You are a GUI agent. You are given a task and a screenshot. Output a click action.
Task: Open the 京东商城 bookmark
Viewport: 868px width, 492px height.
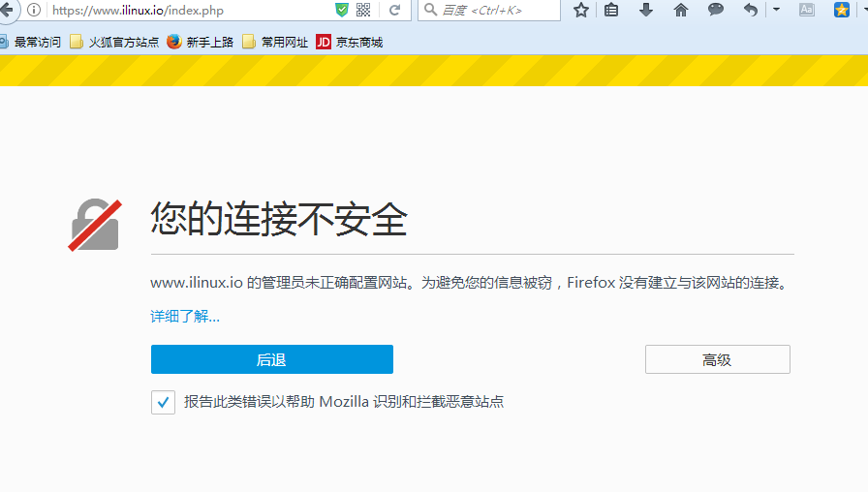coord(350,42)
